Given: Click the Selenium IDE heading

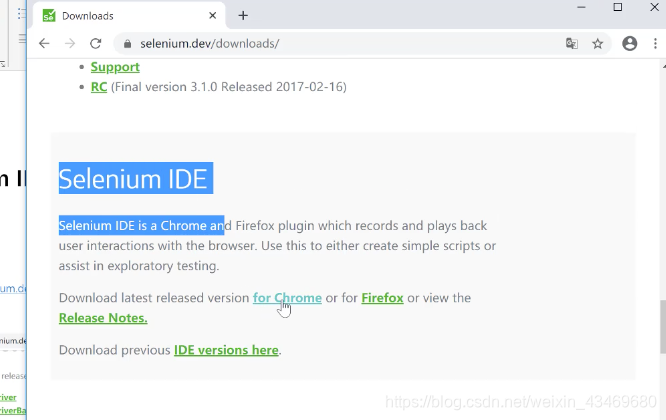Looking at the screenshot, I should pyautogui.click(x=133, y=178).
